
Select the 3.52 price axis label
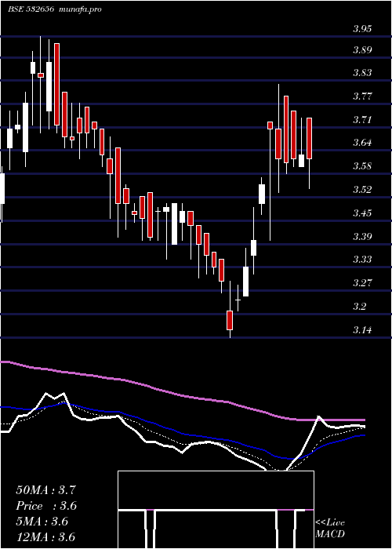coord(362,190)
